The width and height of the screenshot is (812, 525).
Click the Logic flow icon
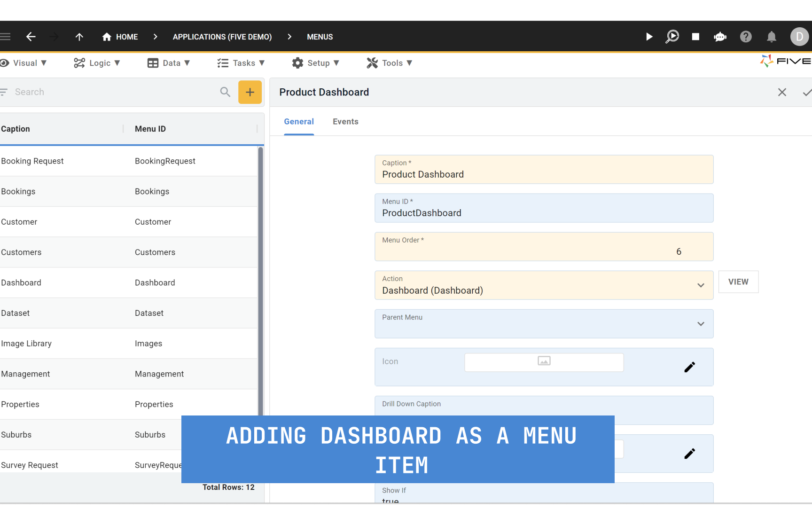[x=79, y=63]
